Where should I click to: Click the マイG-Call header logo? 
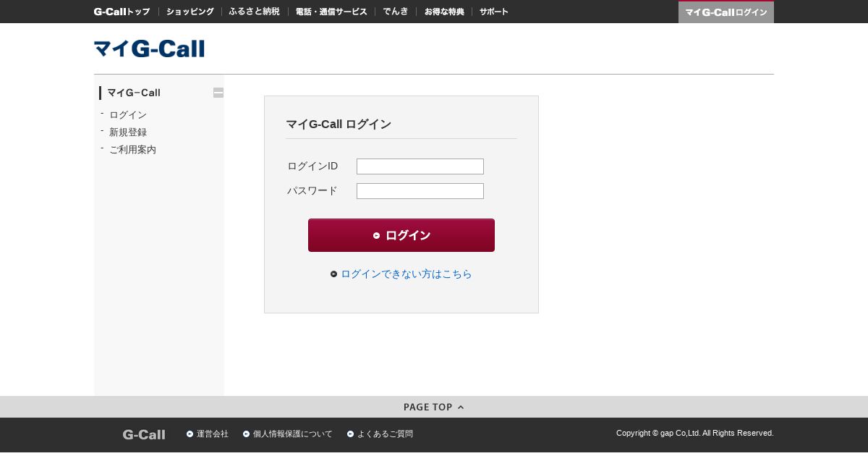[149, 48]
